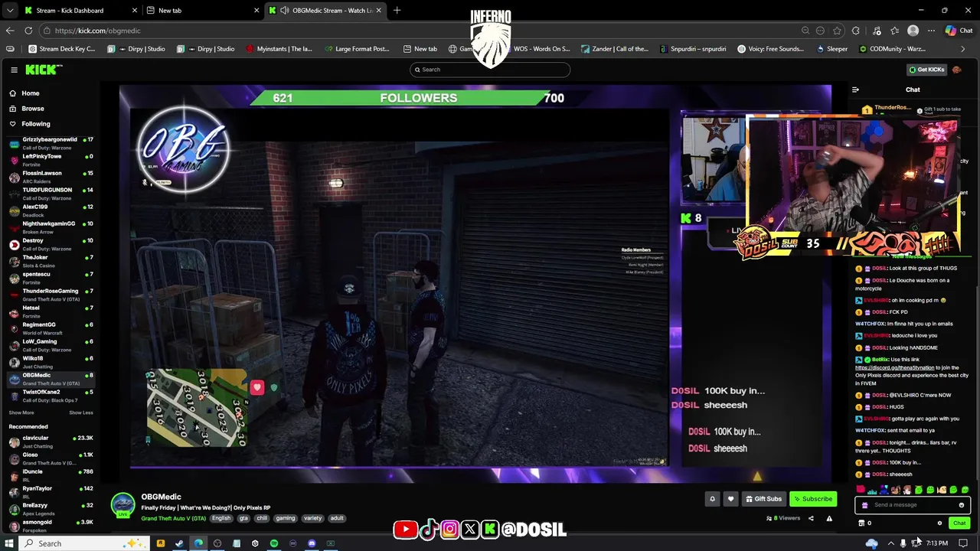The height and width of the screenshot is (551, 980).
Task: Open clavicular recommended channel
Action: [x=51, y=442]
